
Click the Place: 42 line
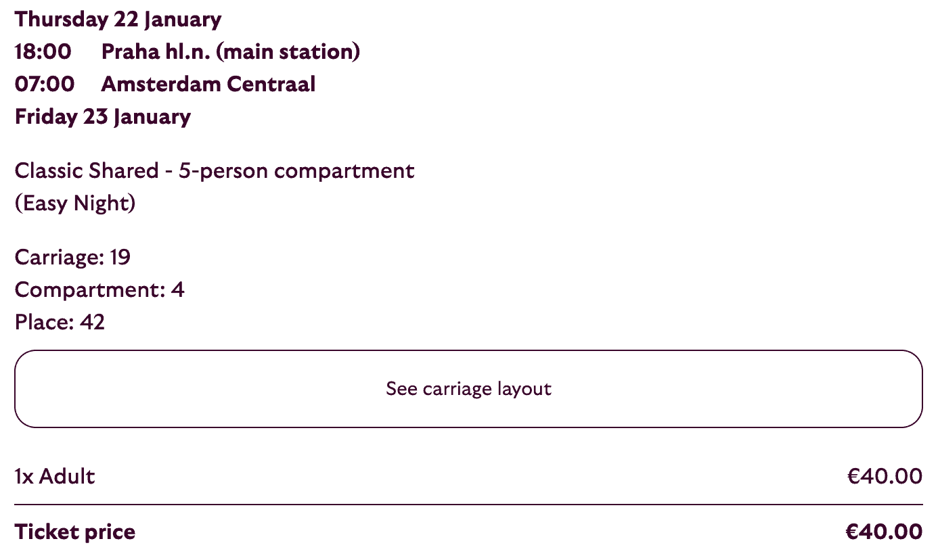pyautogui.click(x=60, y=322)
